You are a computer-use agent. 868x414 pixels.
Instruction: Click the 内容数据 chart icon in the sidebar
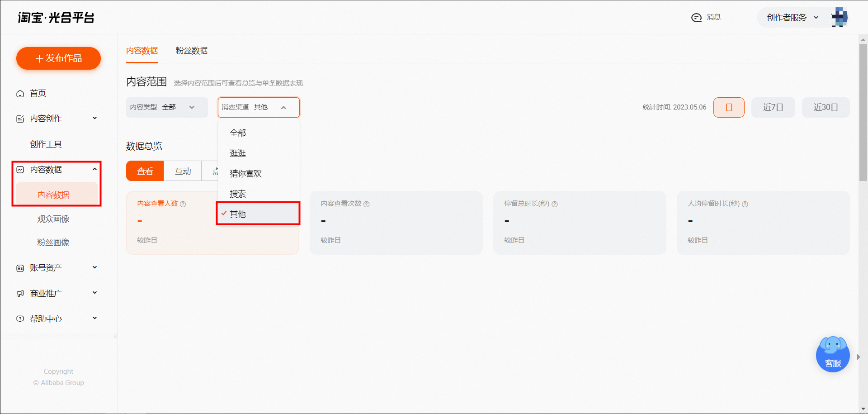pyautogui.click(x=20, y=170)
